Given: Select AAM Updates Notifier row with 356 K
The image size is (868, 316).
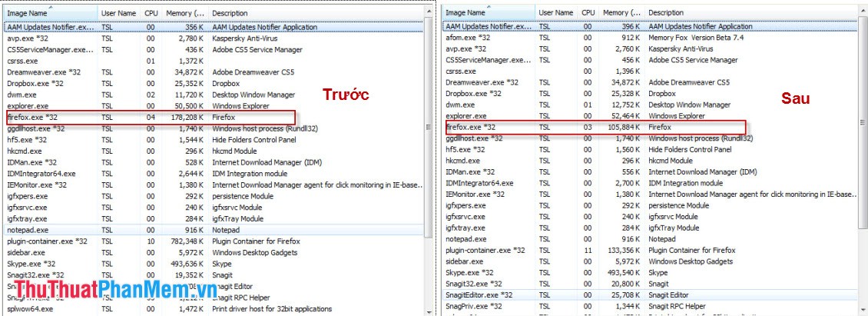Looking at the screenshot, I should [x=214, y=27].
